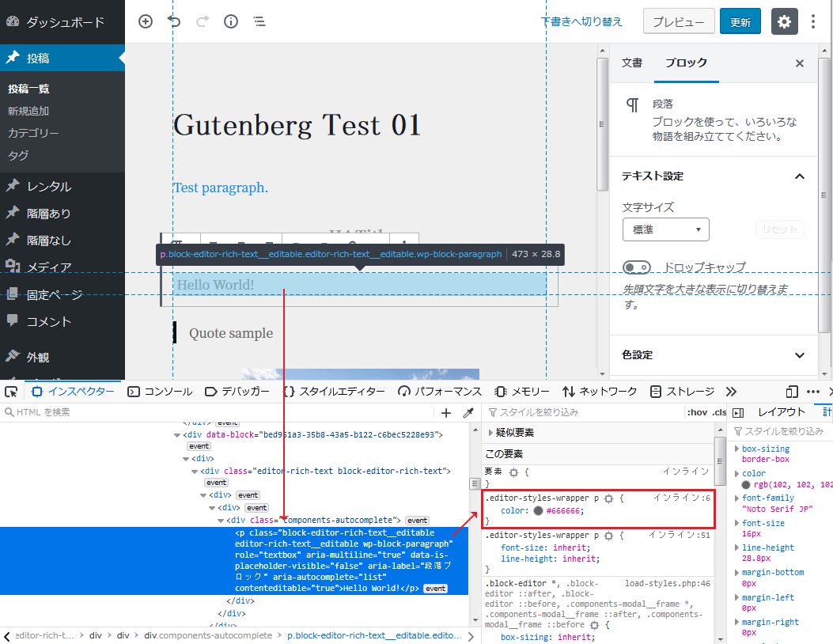Click the add block plus icon

pos(146,21)
